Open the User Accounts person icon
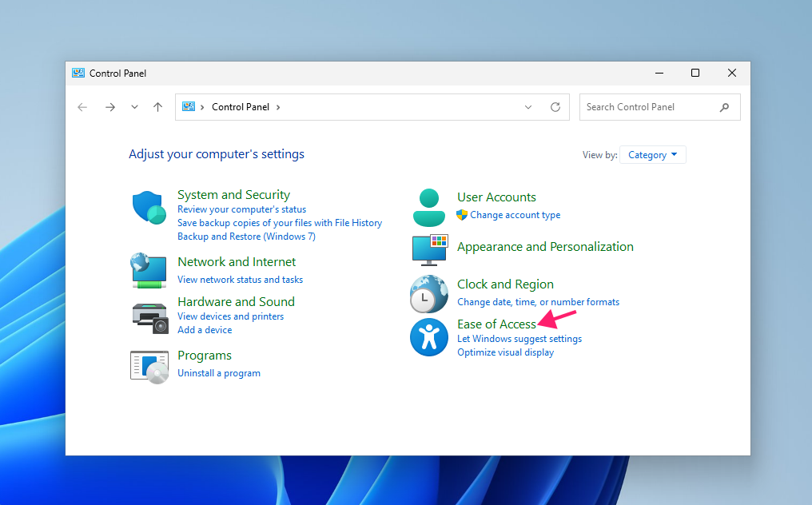 429,208
